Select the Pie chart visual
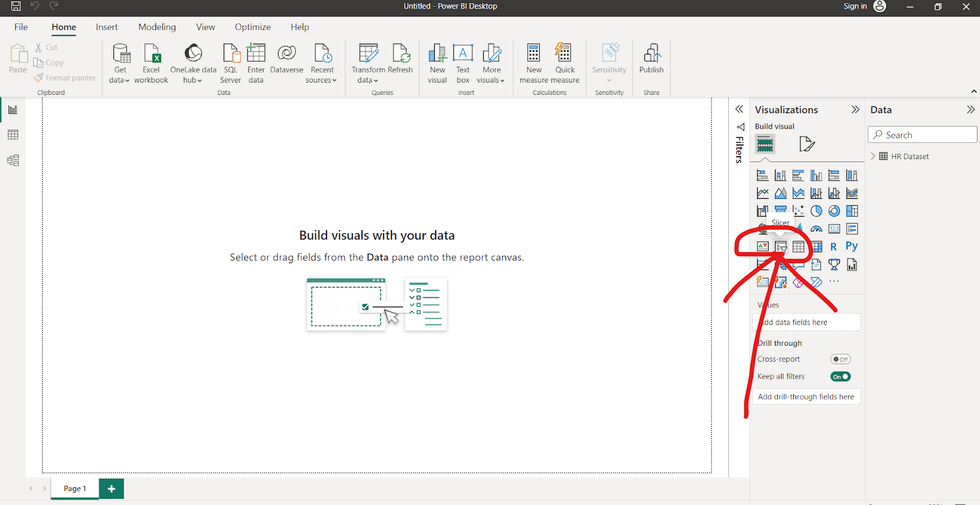This screenshot has width=980, height=505. (x=816, y=211)
